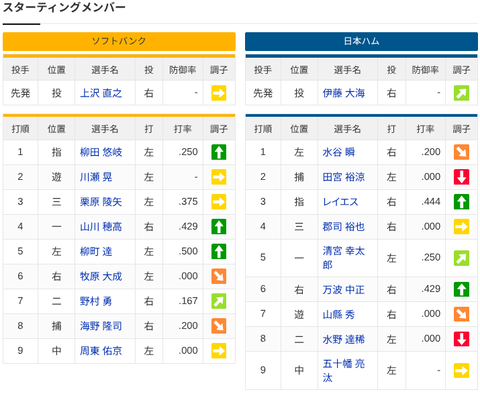Open 郡司 裕也 player link
Image resolution: width=480 pixels, height=394 pixels.
point(344,227)
